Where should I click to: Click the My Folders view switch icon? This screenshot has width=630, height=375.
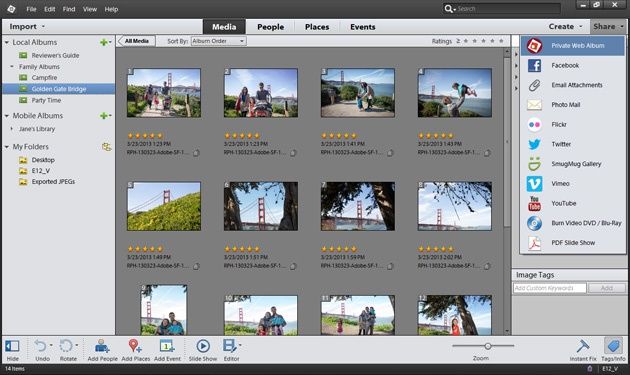[106, 147]
